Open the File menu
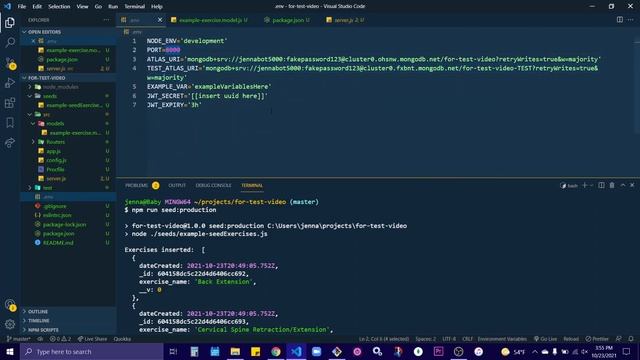640x360 pixels. pos(22,7)
